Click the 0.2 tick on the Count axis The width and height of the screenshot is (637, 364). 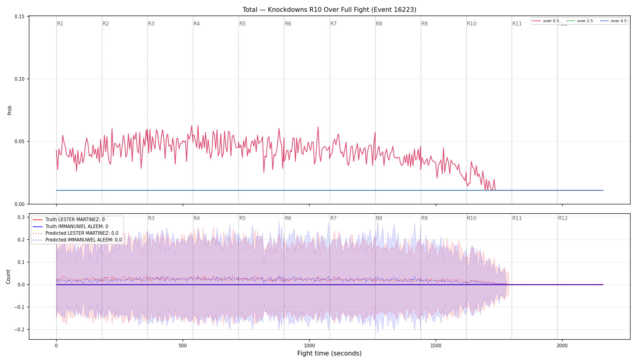click(21, 240)
